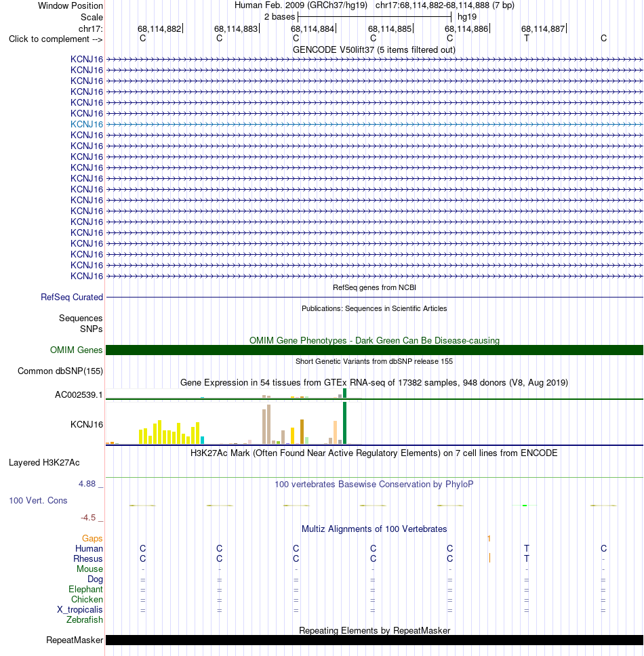
Task: Select the Human alignment row label
Action: [x=89, y=548]
